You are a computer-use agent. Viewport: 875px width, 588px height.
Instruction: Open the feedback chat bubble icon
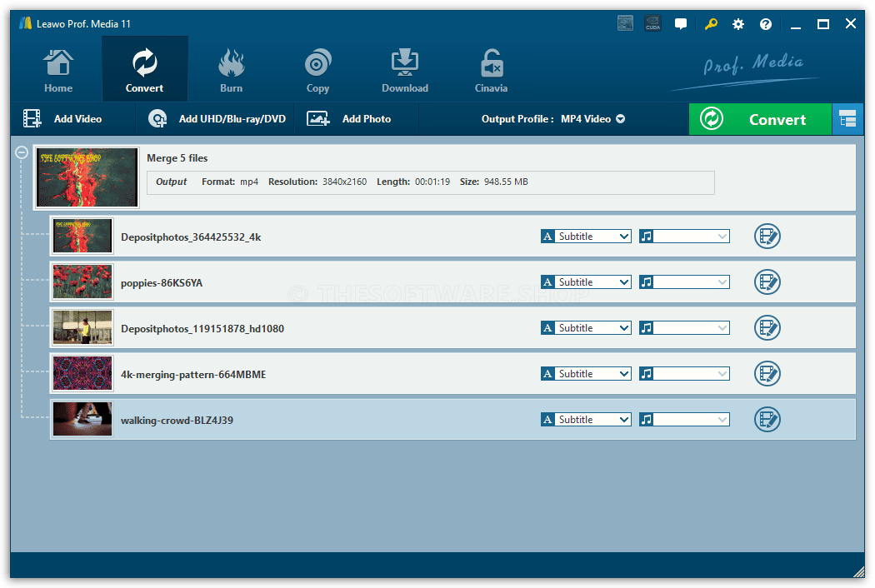[x=681, y=24]
